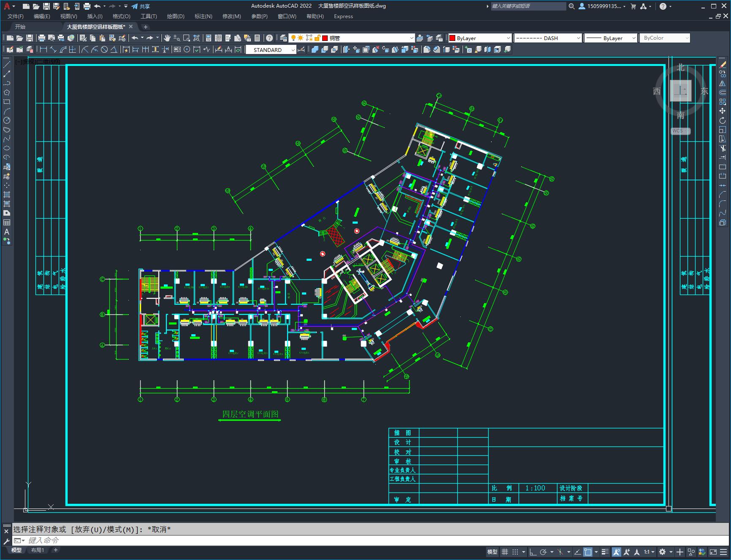Click the Aligned Dimension icon

coord(53,49)
